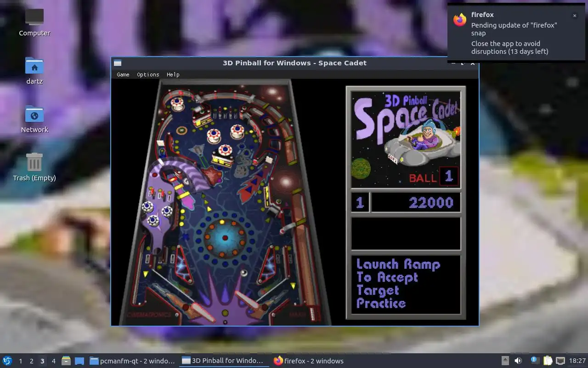Dismiss the firefox notification with its close button
588x368 pixels.
click(x=574, y=16)
